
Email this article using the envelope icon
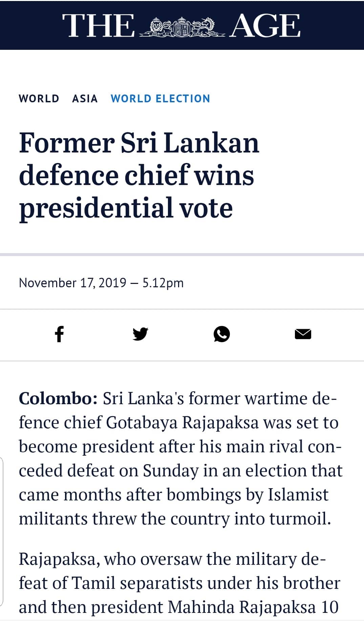303,334
